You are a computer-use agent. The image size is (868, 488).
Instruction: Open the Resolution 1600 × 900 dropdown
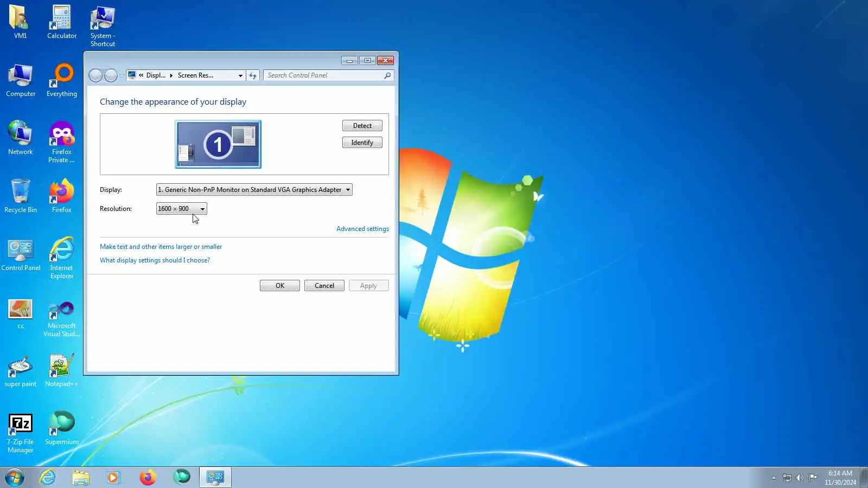(182, 209)
